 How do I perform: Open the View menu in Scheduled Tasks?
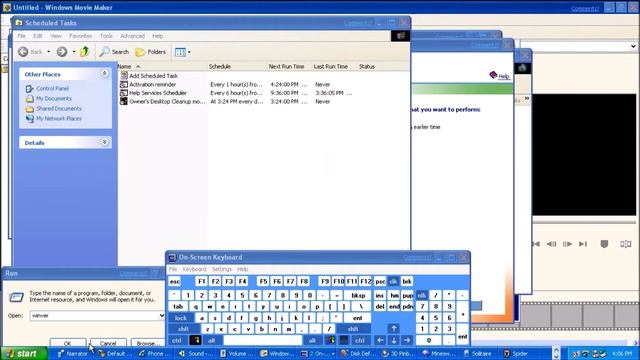[56, 36]
